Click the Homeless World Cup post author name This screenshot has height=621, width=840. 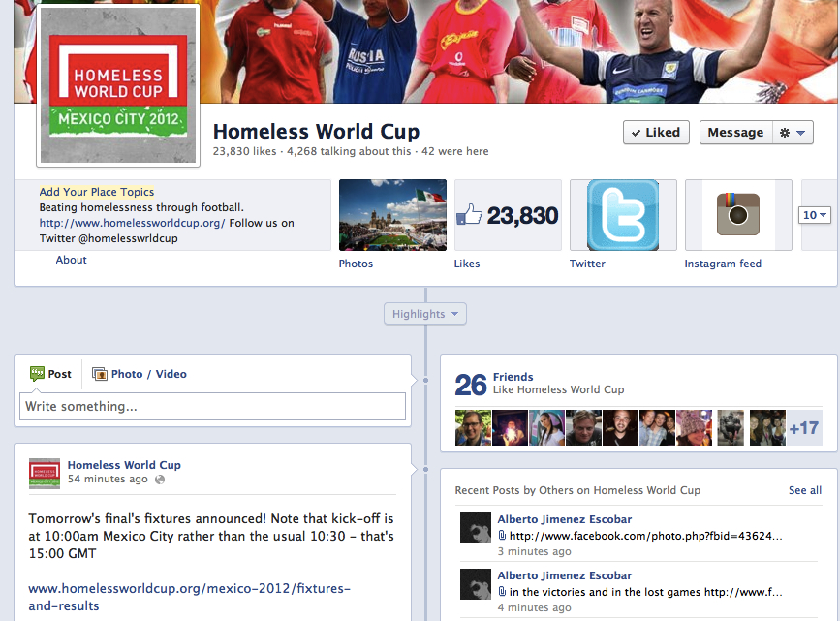point(124,465)
